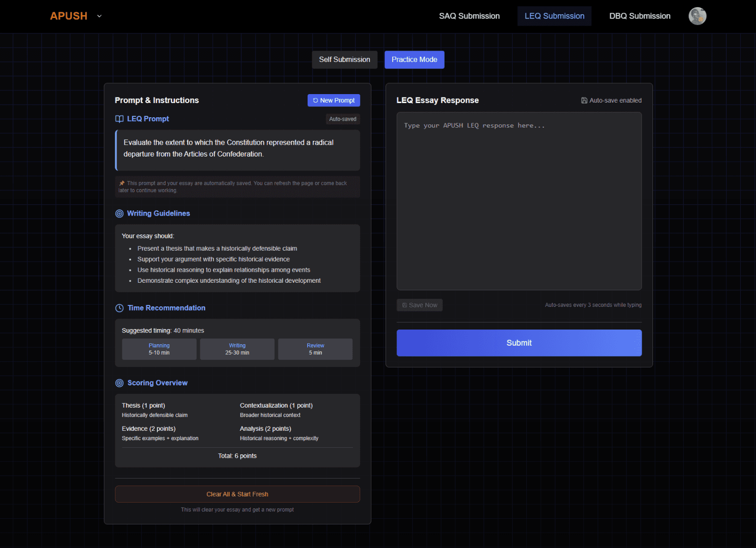Select the Writing 25-30 min timing box
The image size is (756, 548).
(237, 349)
